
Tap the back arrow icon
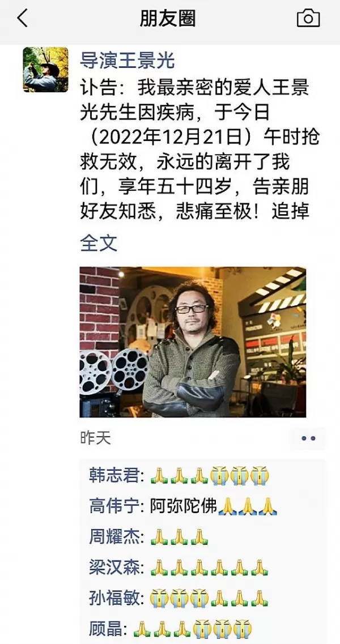[22, 19]
